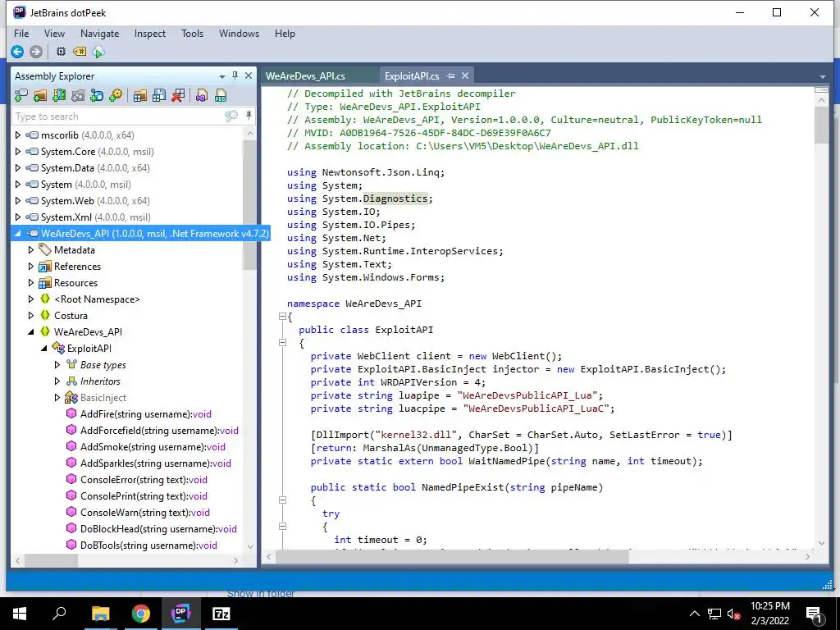This screenshot has width=840, height=630.
Task: Click the Generate PDB icon
Action: point(221,96)
